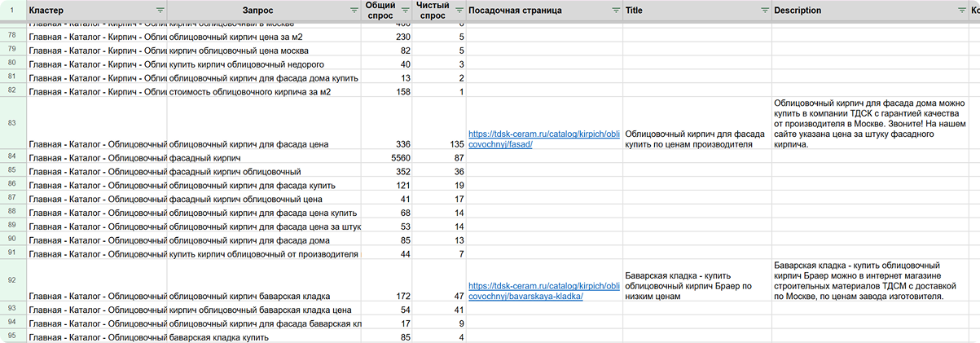Select row 92 via its row header
Screen dimensions: 980x343
coord(12,280)
